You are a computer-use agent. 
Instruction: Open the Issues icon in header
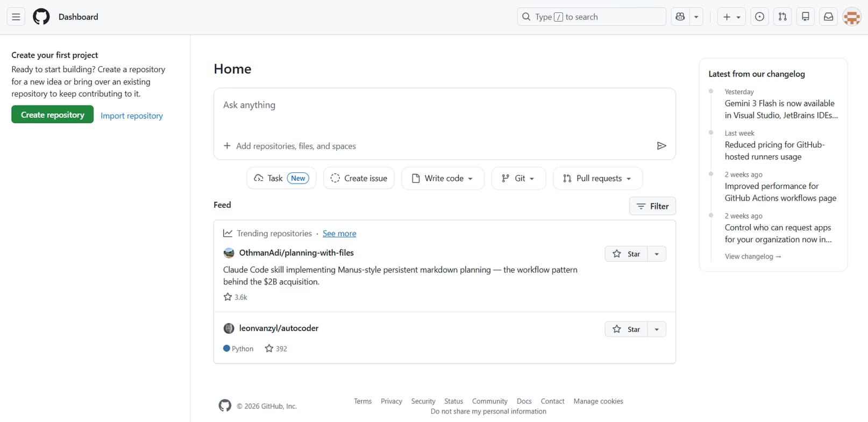[759, 17]
